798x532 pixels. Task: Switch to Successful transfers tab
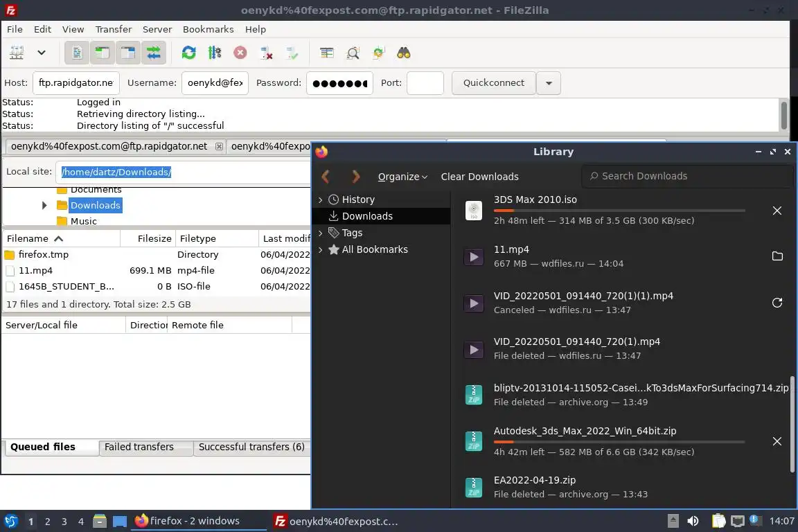pyautogui.click(x=252, y=447)
